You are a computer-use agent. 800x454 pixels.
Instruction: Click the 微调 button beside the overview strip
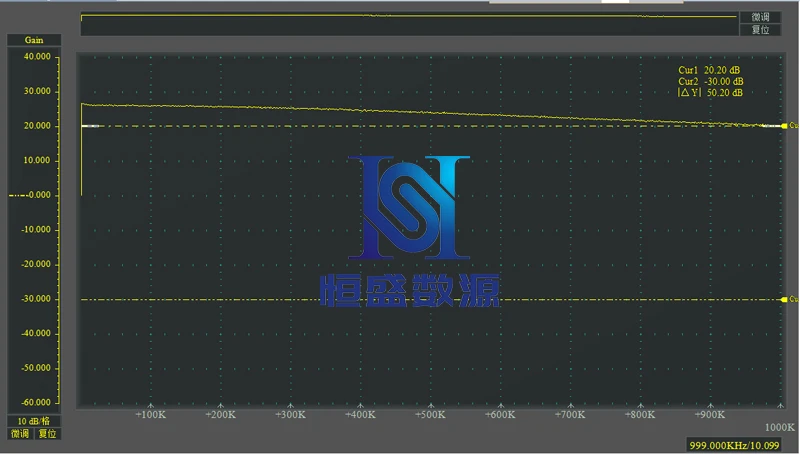[760, 17]
